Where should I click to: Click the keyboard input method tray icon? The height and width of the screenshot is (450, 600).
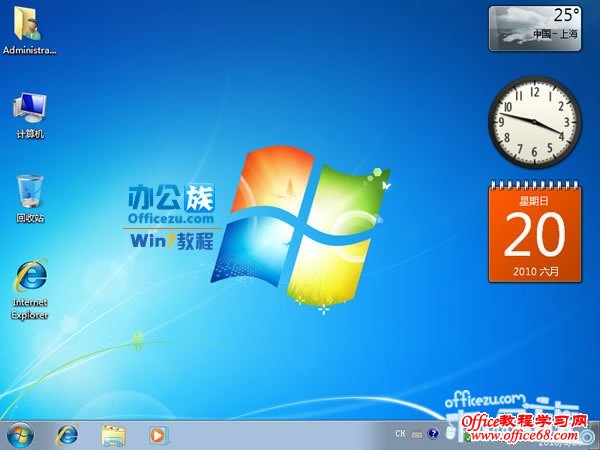[x=417, y=435]
